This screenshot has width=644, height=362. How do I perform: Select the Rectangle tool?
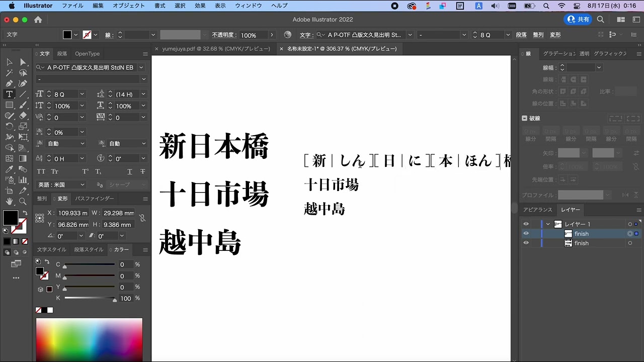coord(9,105)
